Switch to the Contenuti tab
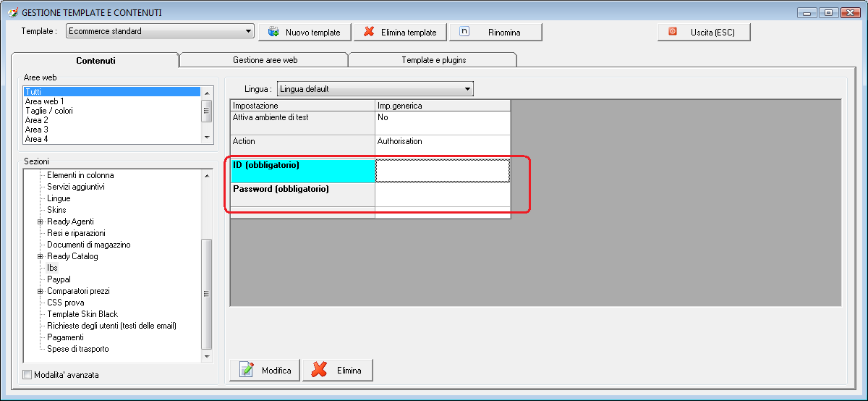This screenshot has width=868, height=401. (95, 61)
